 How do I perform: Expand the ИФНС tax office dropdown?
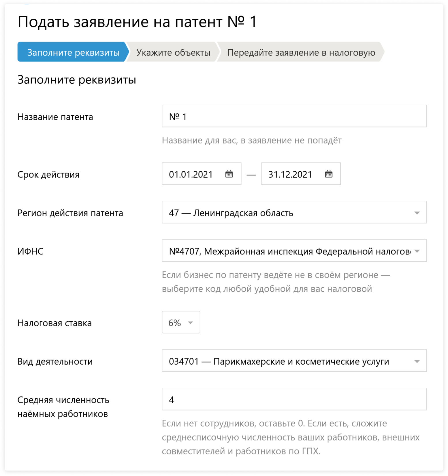(417, 251)
